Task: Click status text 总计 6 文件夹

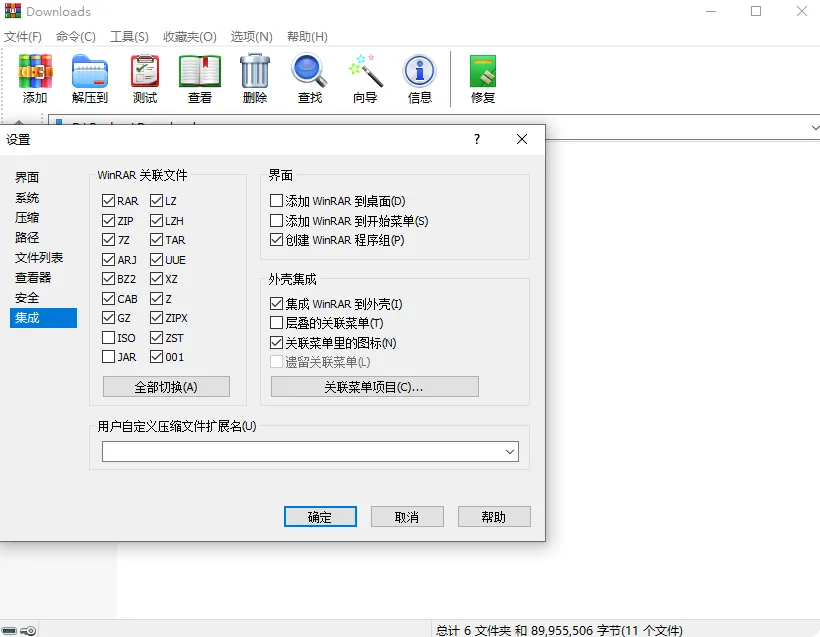Action: (473, 631)
